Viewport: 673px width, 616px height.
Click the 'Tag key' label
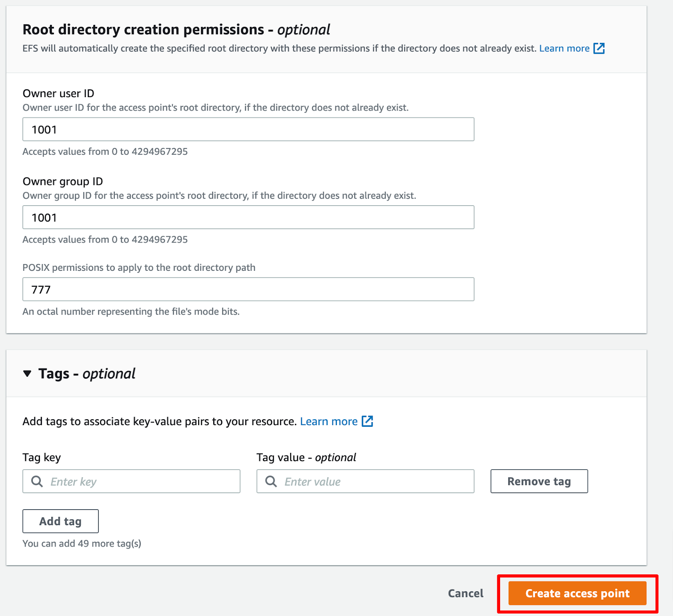coord(42,457)
